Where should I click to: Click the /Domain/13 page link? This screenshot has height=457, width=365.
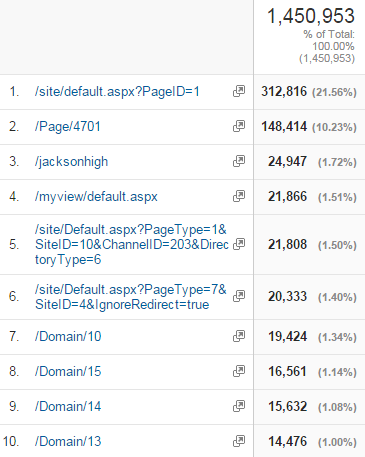point(68,441)
